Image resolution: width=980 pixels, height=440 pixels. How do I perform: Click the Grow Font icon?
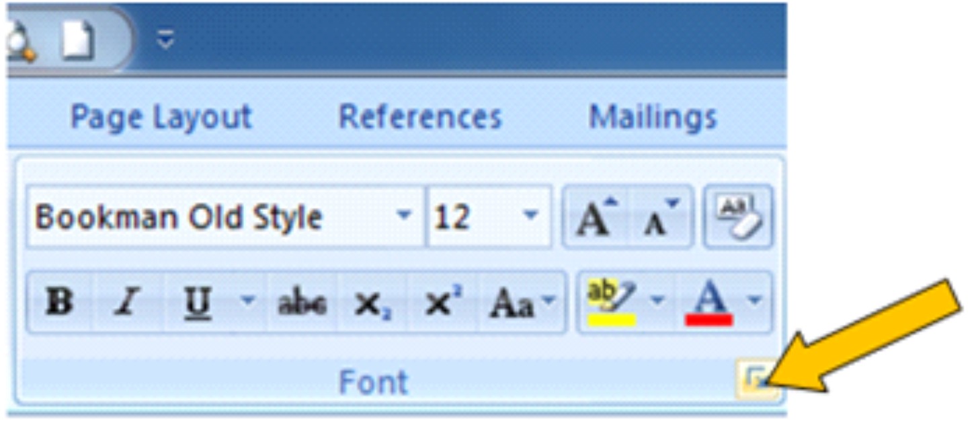point(596,217)
